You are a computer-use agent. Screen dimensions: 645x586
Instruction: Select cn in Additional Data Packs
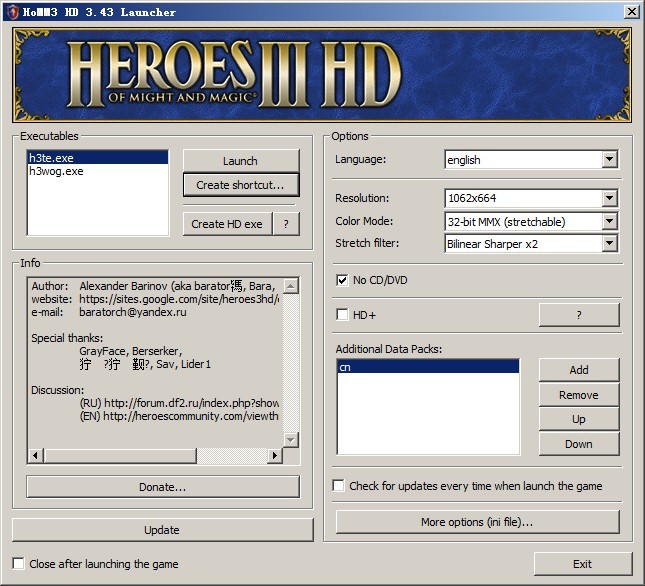pyautogui.click(x=428, y=367)
